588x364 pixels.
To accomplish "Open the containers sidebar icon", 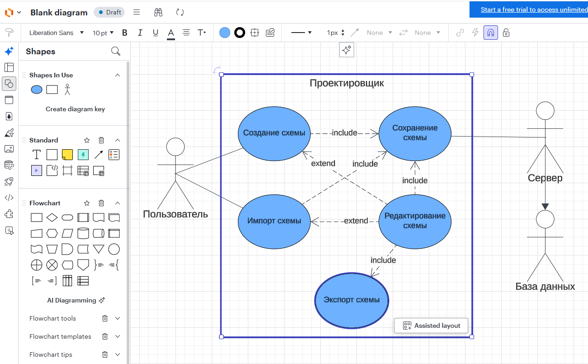I will (9, 100).
